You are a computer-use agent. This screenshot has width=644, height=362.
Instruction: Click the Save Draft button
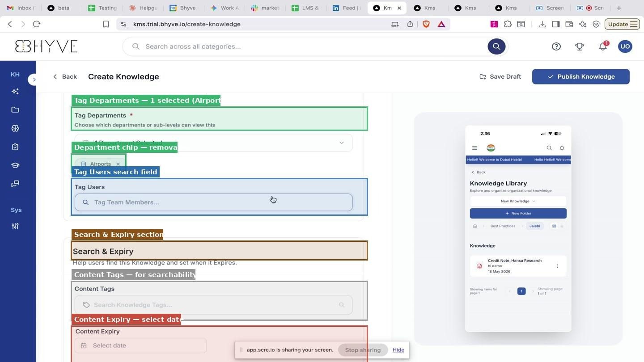tap(500, 76)
